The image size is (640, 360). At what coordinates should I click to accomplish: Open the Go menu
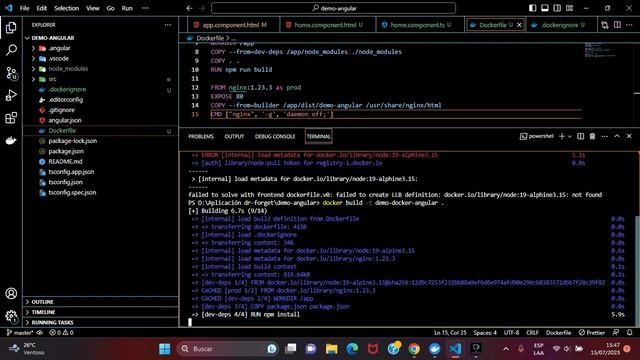[111, 8]
